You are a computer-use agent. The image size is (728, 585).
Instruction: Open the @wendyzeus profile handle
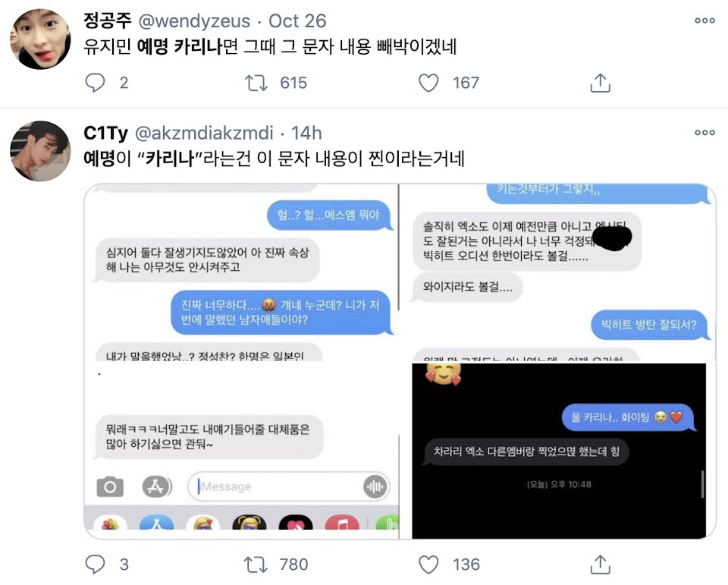[x=194, y=21]
